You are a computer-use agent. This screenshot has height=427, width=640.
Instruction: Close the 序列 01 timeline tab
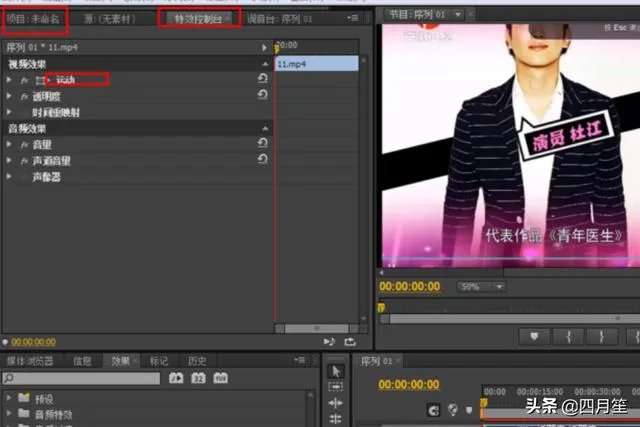pos(398,361)
